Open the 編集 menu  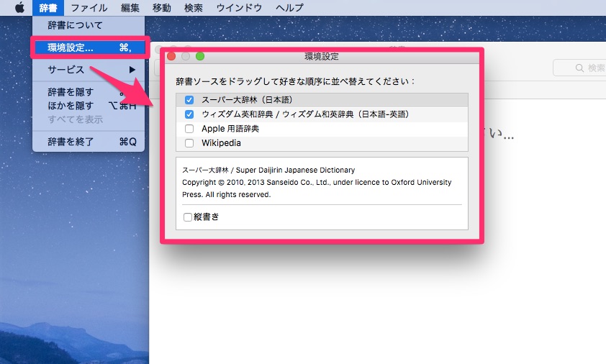130,8
